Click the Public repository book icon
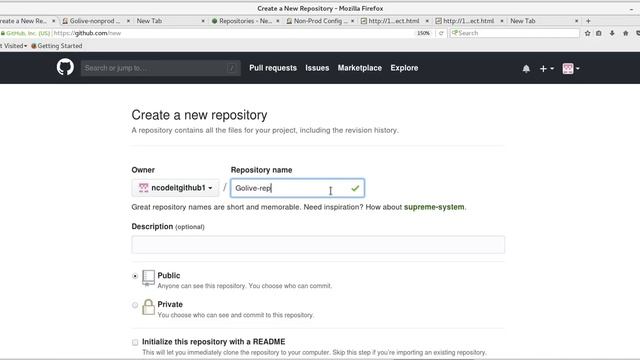This screenshot has height=360, width=640. (x=148, y=278)
